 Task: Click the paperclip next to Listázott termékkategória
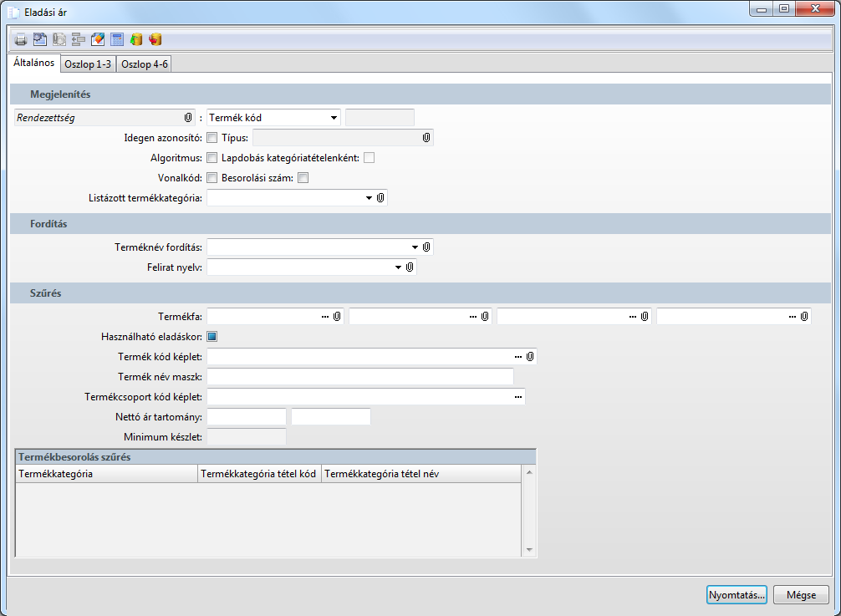380,198
